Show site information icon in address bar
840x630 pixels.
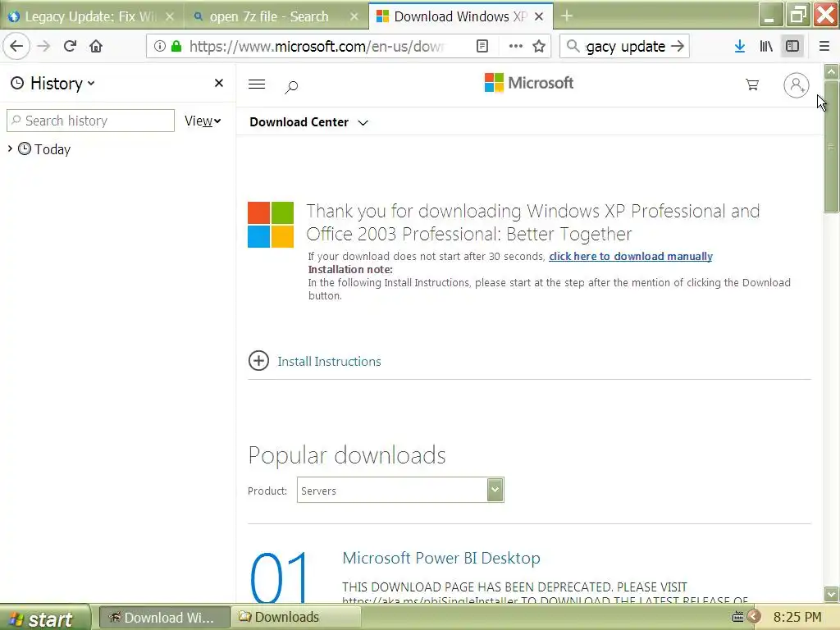(159, 46)
